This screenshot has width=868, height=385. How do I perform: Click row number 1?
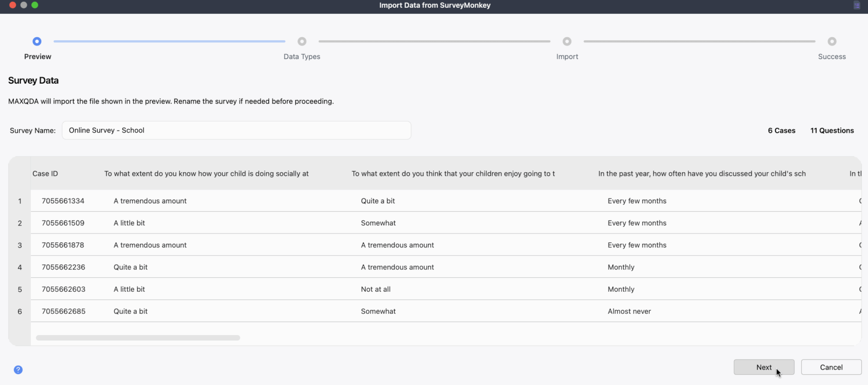[20, 201]
